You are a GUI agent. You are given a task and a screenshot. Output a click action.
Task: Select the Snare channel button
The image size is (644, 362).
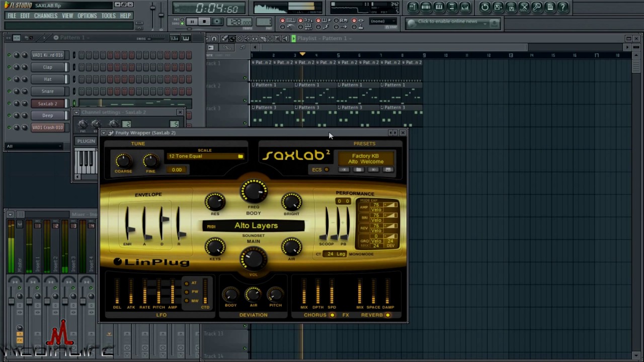(x=48, y=92)
